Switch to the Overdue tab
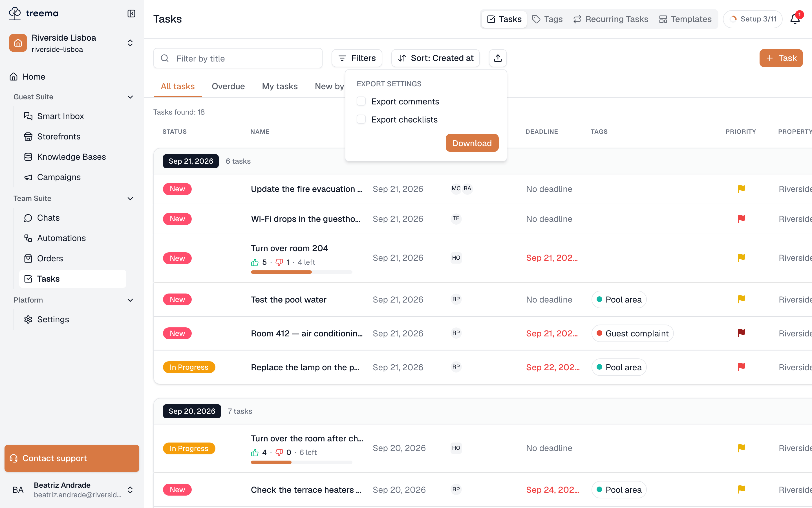Image resolution: width=812 pixels, height=508 pixels. coord(228,86)
